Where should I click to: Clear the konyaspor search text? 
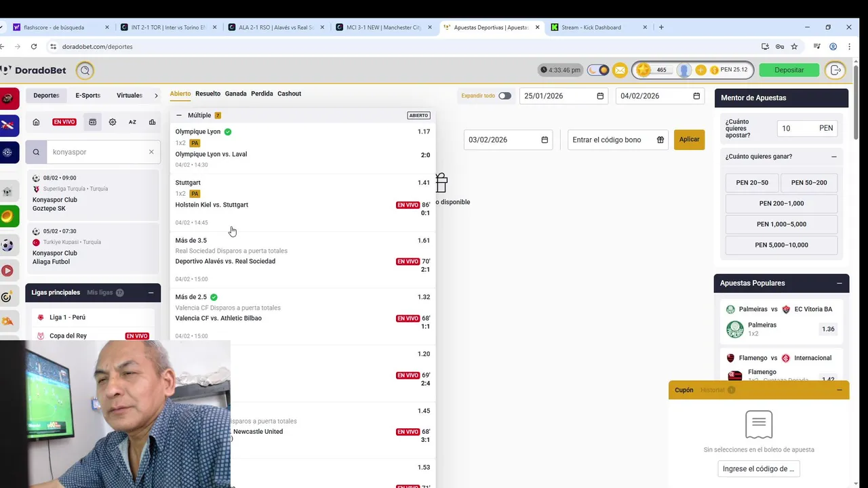(151, 152)
